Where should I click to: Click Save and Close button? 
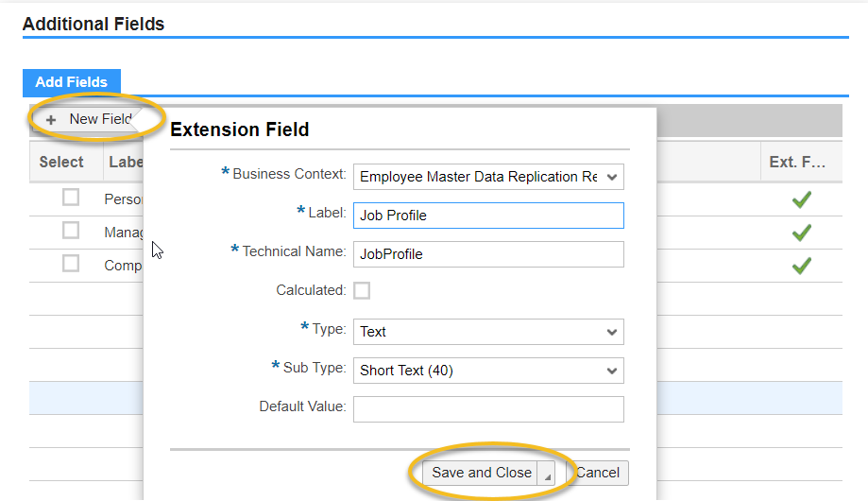pyautogui.click(x=481, y=473)
